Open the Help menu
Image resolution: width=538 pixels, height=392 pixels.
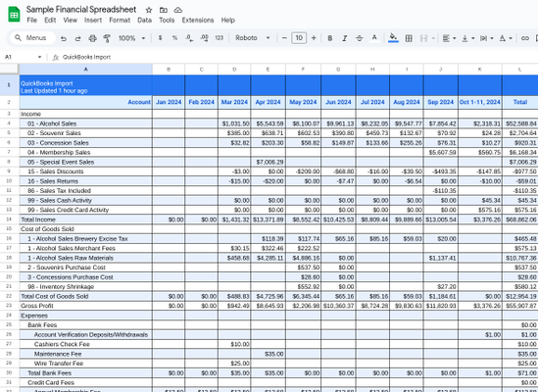click(x=227, y=21)
